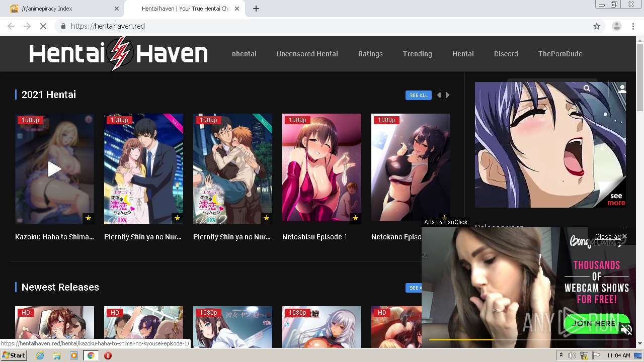Open the Ratings navigation link

(x=370, y=54)
